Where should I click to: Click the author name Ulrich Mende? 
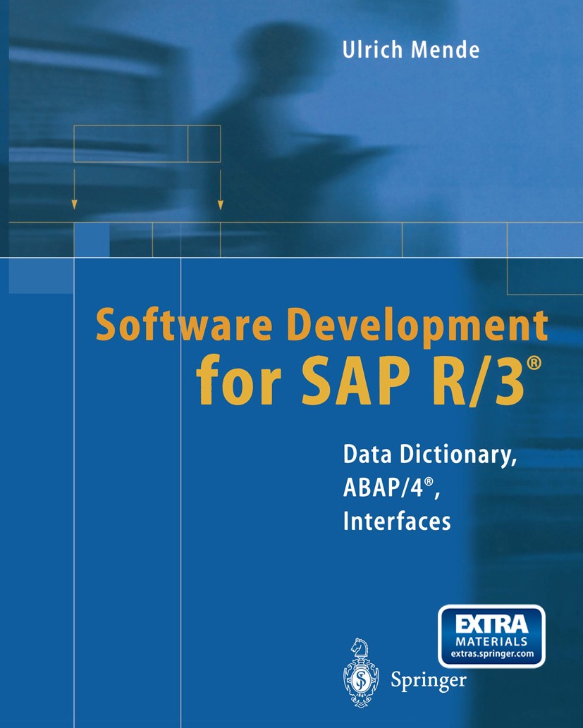[x=411, y=49]
